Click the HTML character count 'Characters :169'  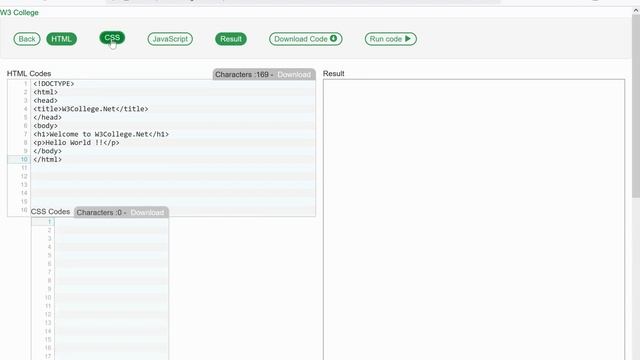tap(242, 75)
